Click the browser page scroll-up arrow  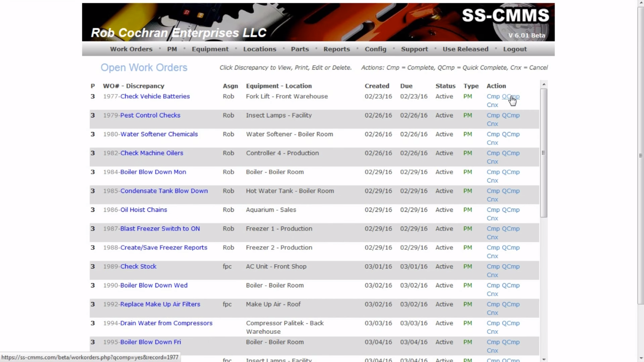click(640, 4)
